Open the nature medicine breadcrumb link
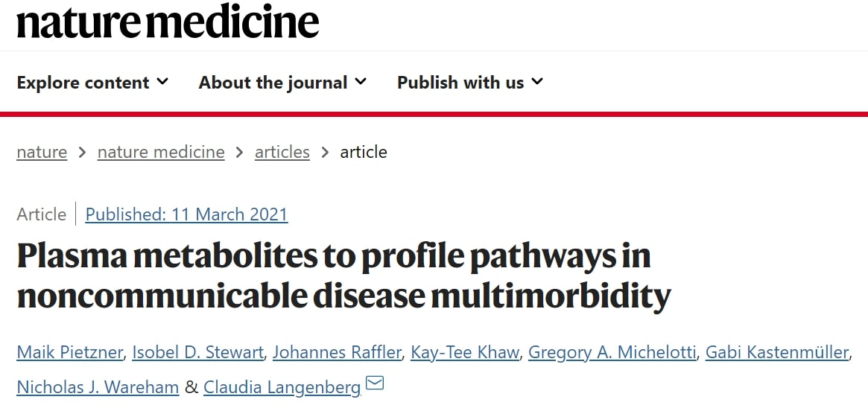This screenshot has width=868, height=411. (x=161, y=152)
